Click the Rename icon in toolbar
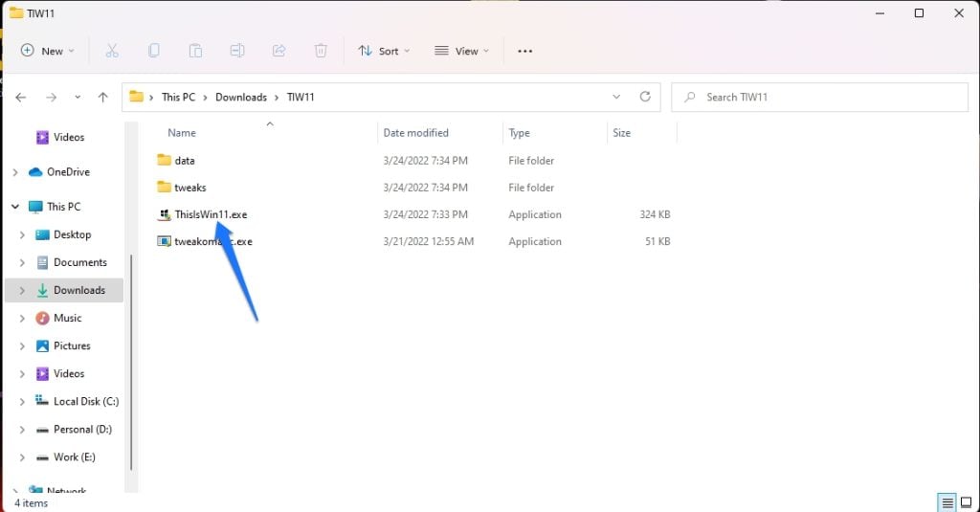This screenshot has width=980, height=512. [237, 51]
